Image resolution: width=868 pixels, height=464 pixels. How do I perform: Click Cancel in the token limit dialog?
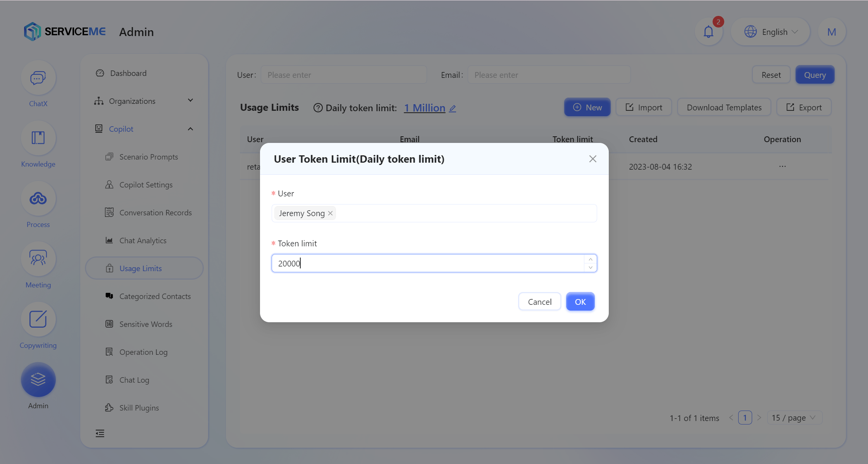(539, 302)
